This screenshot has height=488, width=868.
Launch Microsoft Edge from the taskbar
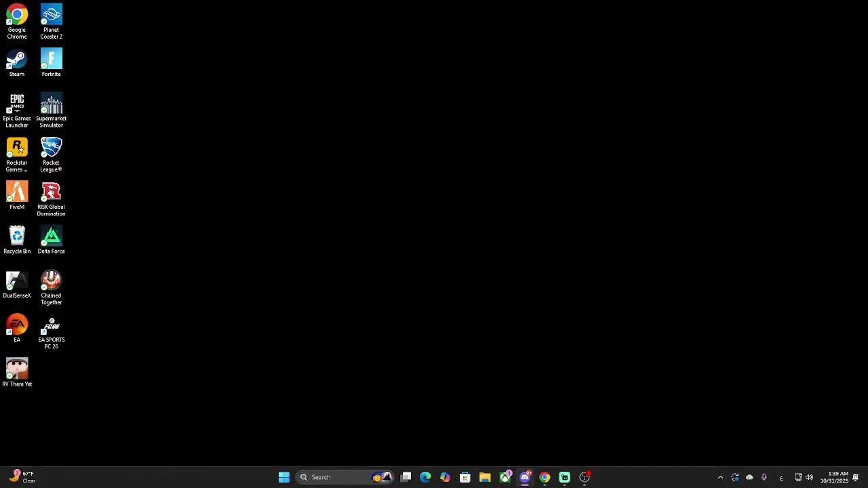425,477
